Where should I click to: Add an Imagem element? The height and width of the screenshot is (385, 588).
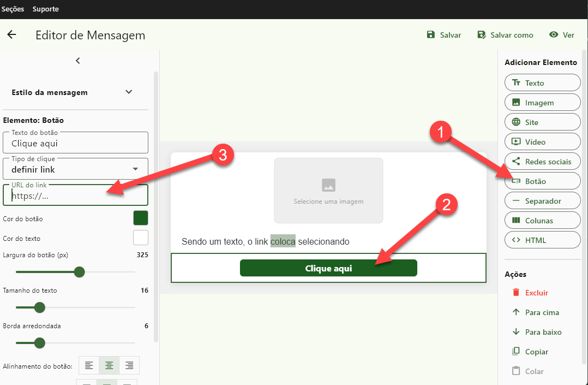(542, 103)
